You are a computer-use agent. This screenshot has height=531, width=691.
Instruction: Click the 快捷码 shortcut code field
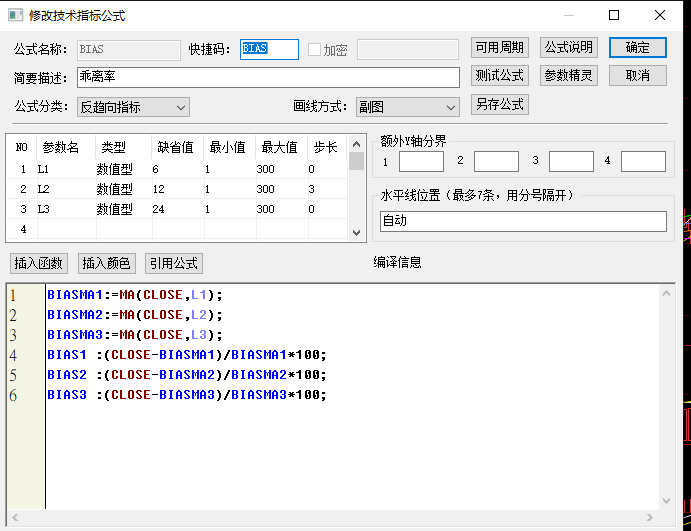coord(268,49)
